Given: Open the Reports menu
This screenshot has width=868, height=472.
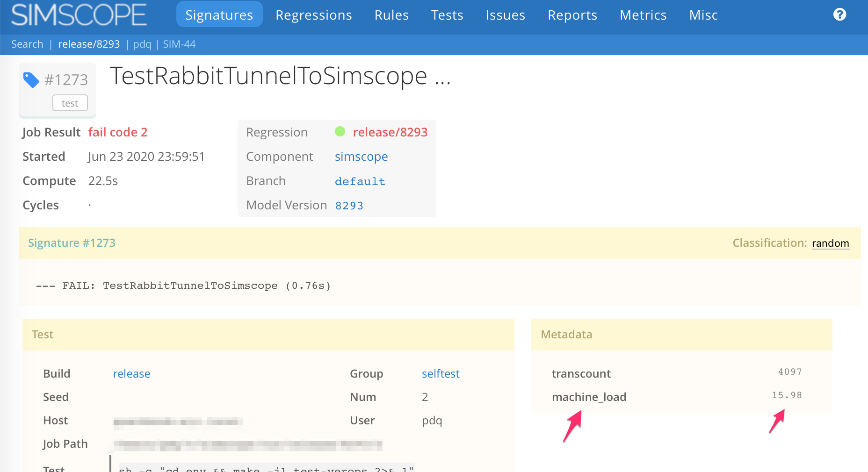Looking at the screenshot, I should click(572, 15).
